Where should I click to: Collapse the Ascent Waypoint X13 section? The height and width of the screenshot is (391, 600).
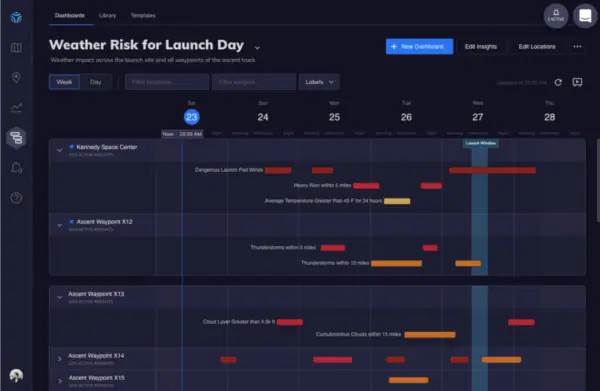(59, 297)
